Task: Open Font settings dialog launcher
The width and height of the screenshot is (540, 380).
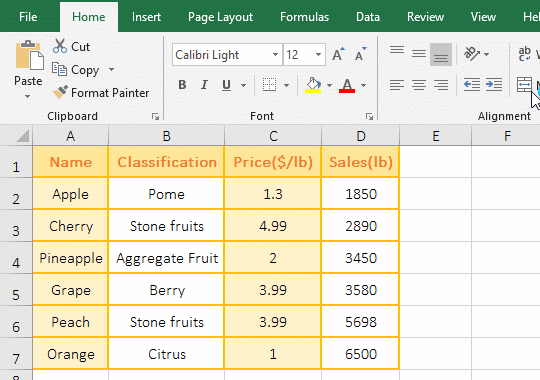Action: [370, 117]
